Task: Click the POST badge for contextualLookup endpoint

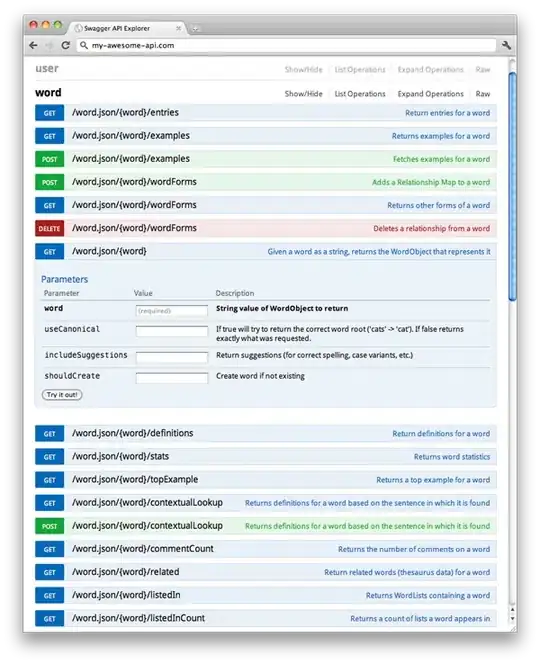Action: pyautogui.click(x=50, y=526)
